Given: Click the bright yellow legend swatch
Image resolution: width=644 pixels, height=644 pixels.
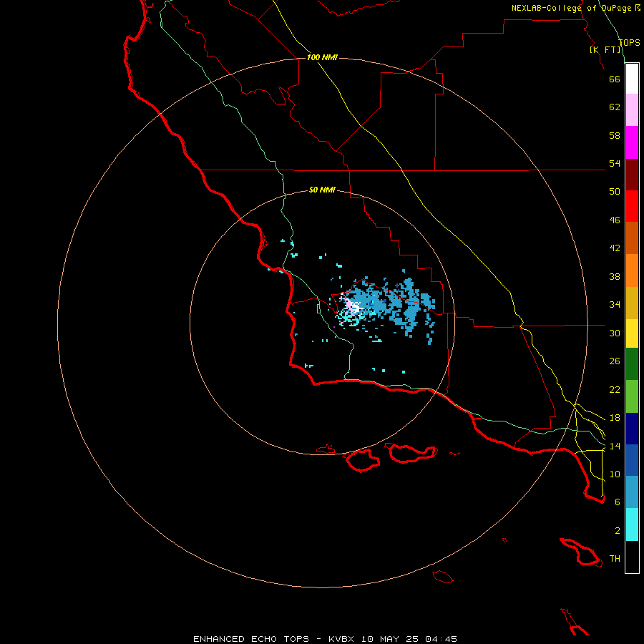Looking at the screenshot, I should 632,333.
